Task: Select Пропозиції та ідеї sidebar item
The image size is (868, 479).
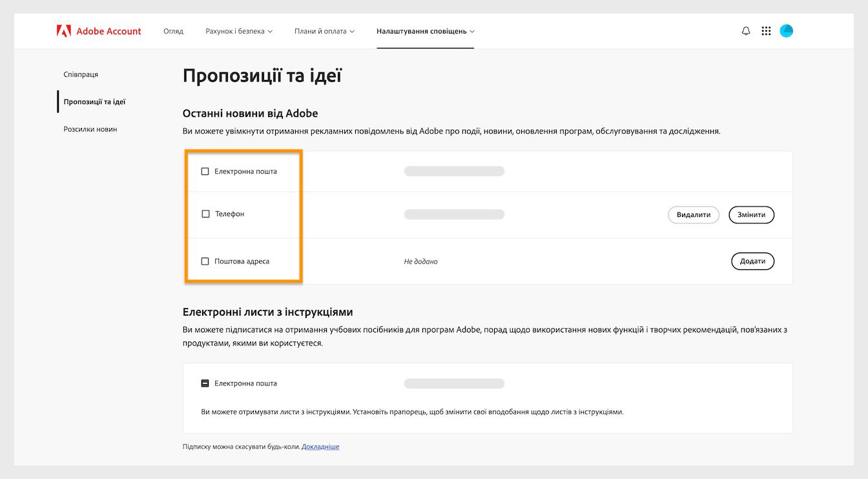Action: [94, 102]
